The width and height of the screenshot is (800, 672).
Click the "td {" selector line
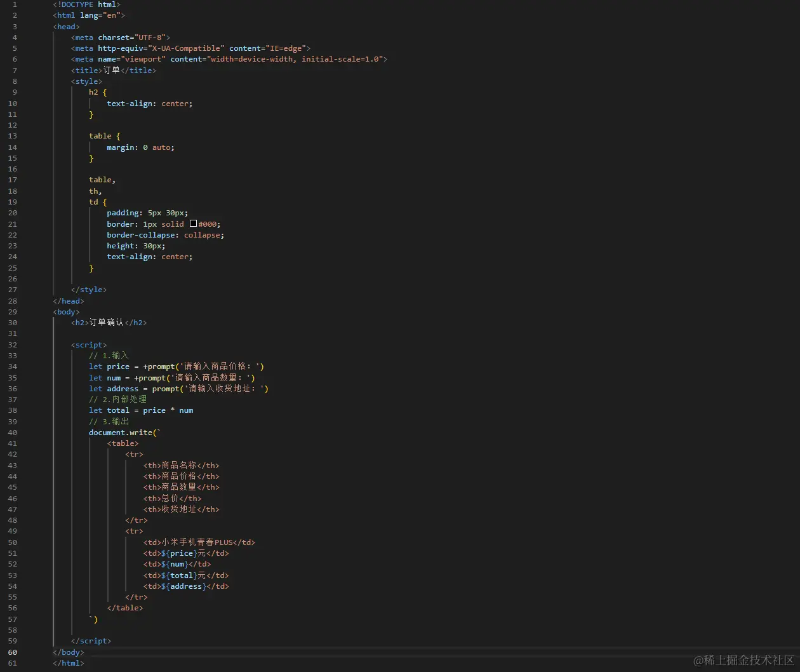click(98, 202)
